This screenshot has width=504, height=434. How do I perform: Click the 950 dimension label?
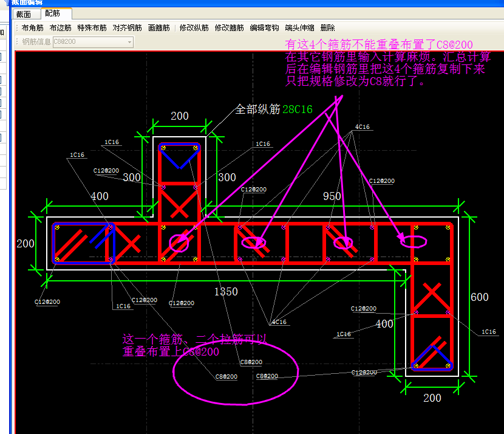coord(332,196)
